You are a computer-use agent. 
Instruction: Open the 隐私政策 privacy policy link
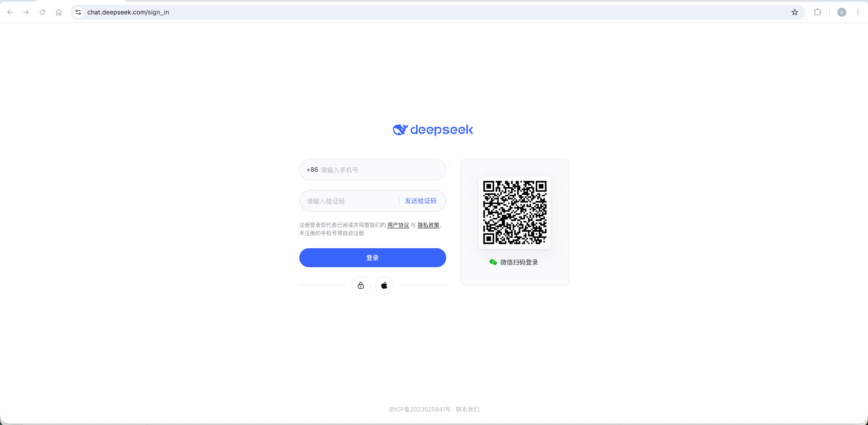point(428,225)
